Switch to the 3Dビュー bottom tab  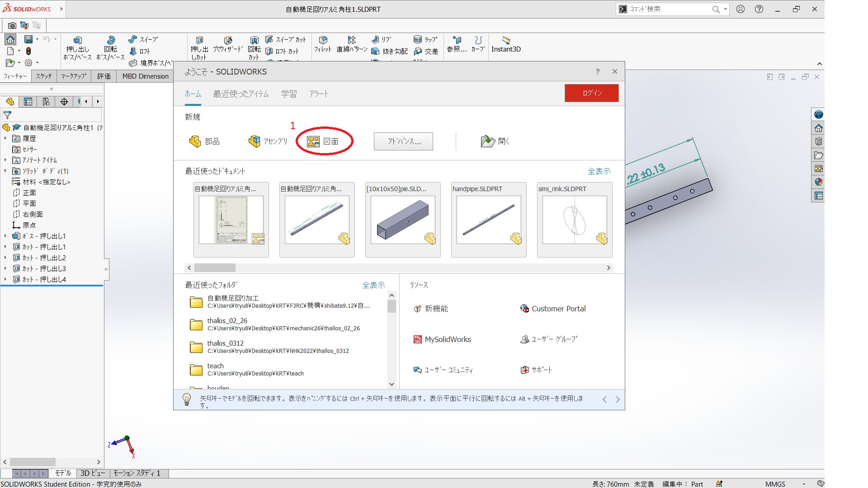coord(93,473)
